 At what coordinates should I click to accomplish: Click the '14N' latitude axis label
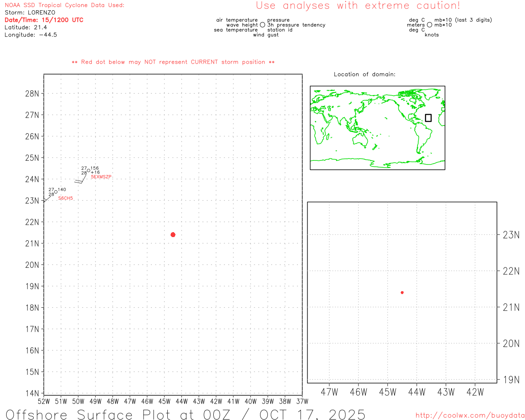(32, 393)
